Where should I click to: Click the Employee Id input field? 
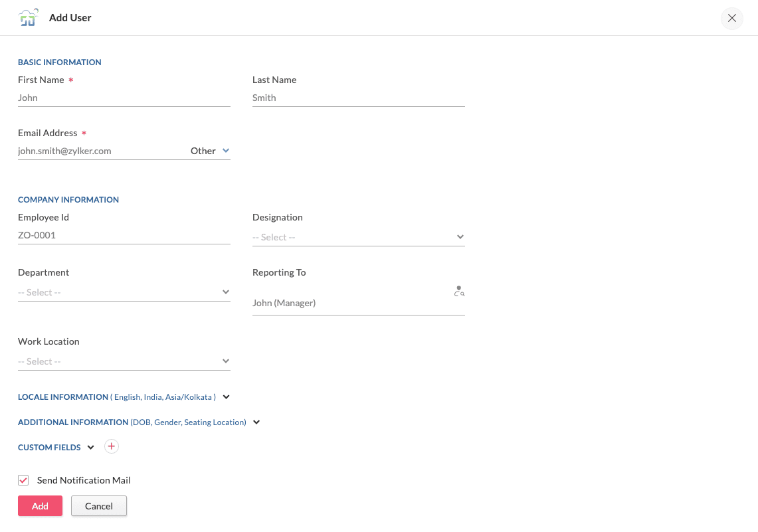[x=124, y=235]
